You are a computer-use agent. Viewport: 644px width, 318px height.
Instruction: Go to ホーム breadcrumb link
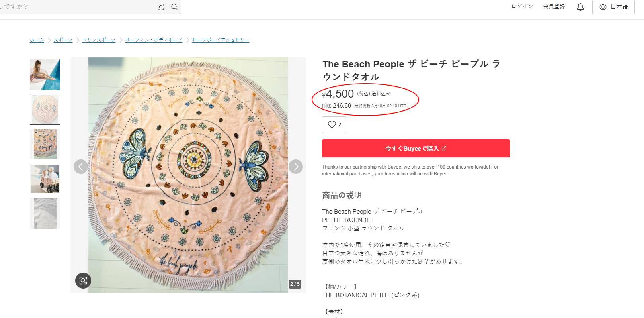pyautogui.click(x=37, y=40)
